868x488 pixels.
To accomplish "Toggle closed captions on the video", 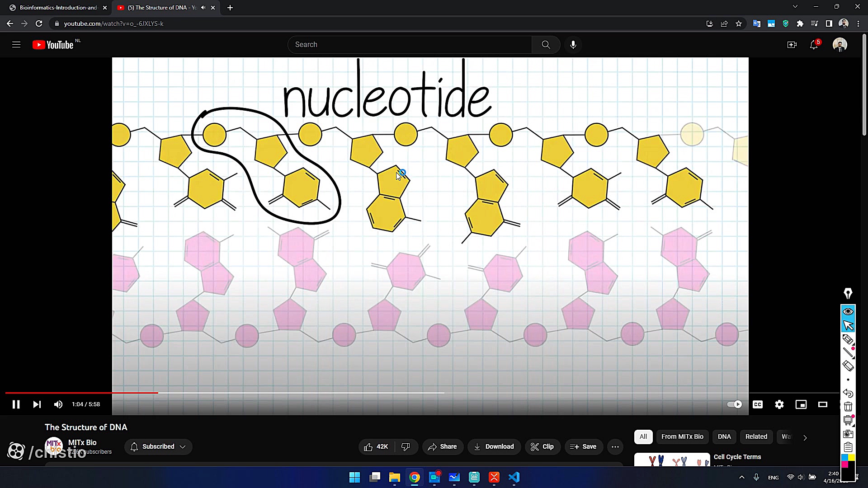I will point(758,404).
